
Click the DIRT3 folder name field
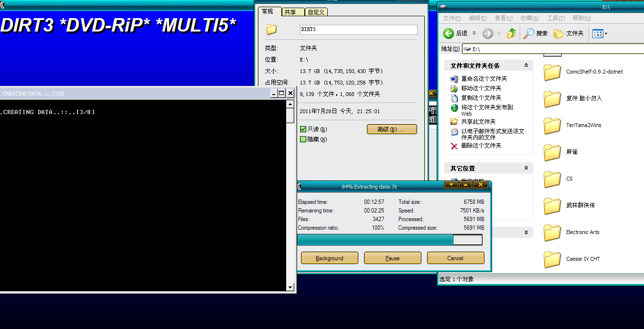(x=358, y=30)
